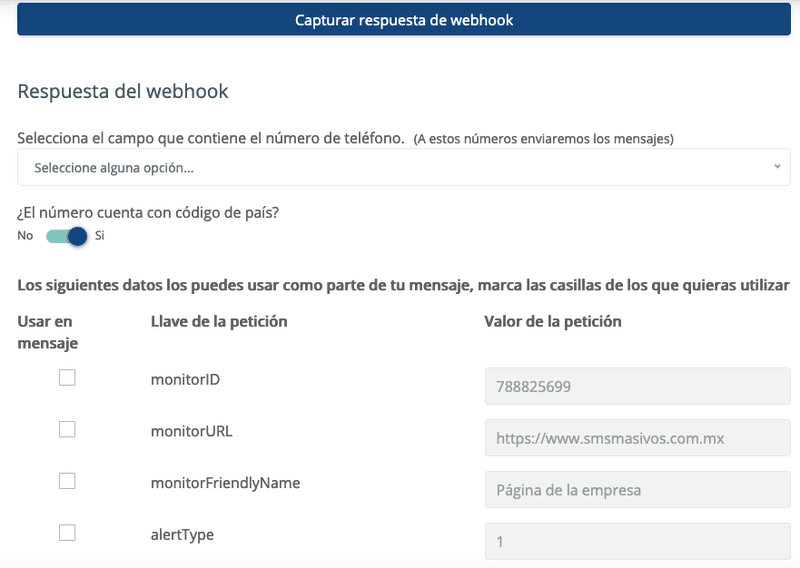Click the monitorID value field 788825699
Viewport: 800px width, 568px height.
click(x=638, y=386)
